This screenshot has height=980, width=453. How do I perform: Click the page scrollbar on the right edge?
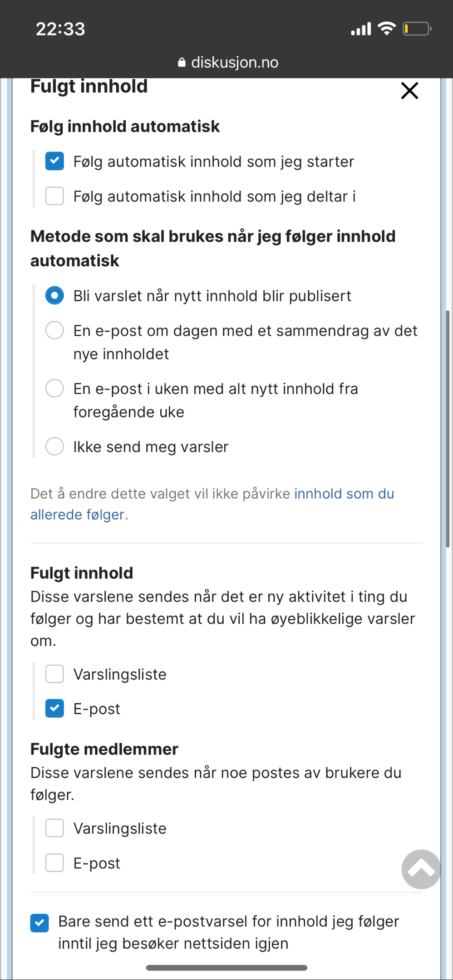[448, 429]
